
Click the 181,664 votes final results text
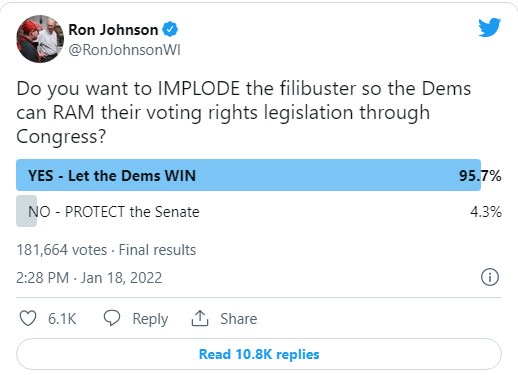point(106,250)
